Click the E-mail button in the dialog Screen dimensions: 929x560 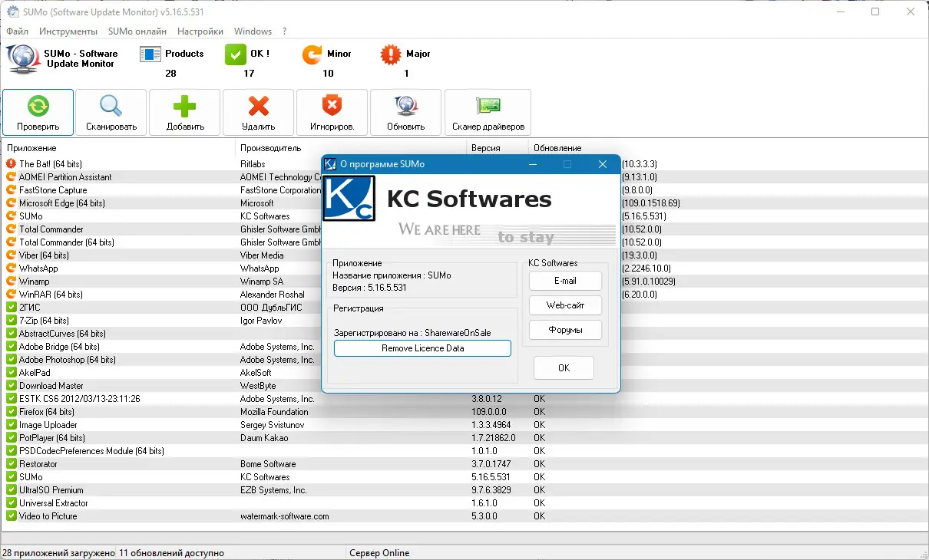point(565,281)
